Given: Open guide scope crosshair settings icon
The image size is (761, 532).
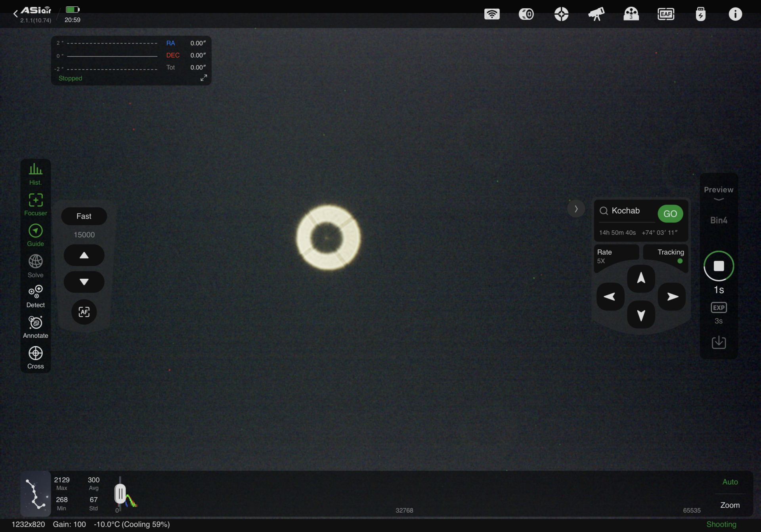Looking at the screenshot, I should point(561,14).
